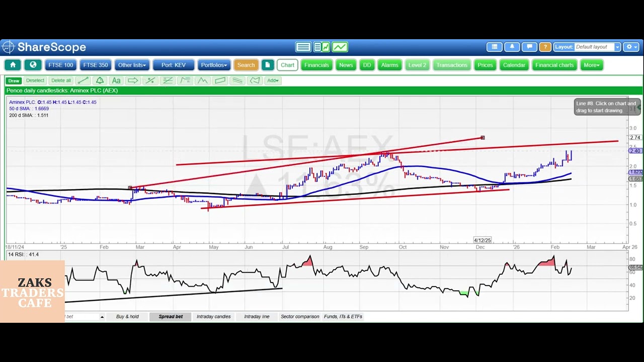
Task: Open the help question mark icon
Action: pos(545,47)
